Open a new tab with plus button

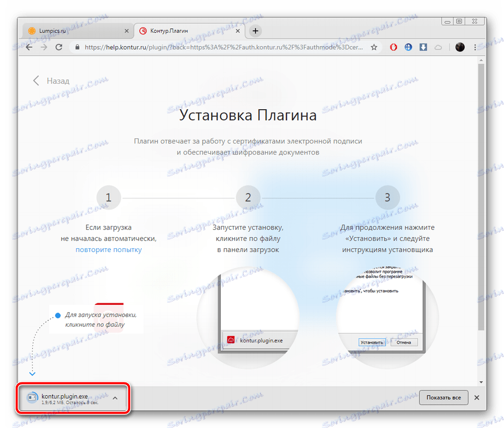(255, 31)
